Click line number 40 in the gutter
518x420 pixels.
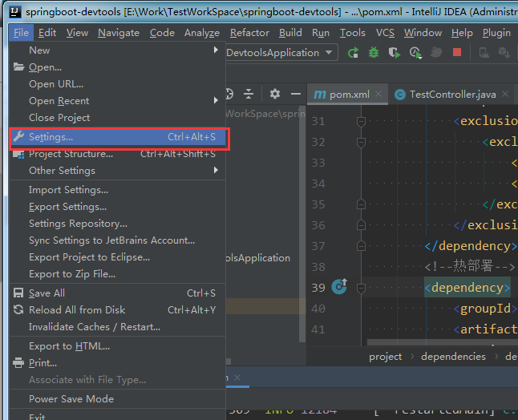[x=318, y=309]
